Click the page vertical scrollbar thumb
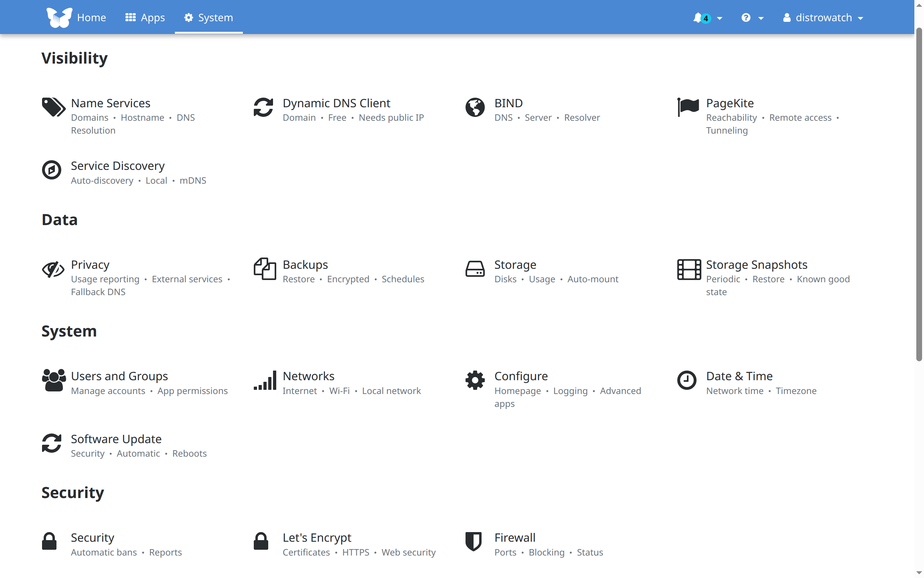 pyautogui.click(x=919, y=194)
